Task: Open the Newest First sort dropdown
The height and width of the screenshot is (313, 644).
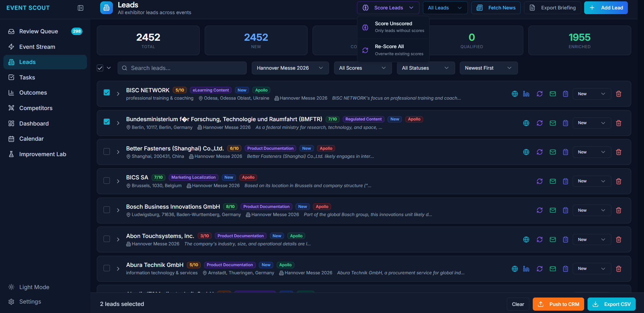Action: pos(489,68)
